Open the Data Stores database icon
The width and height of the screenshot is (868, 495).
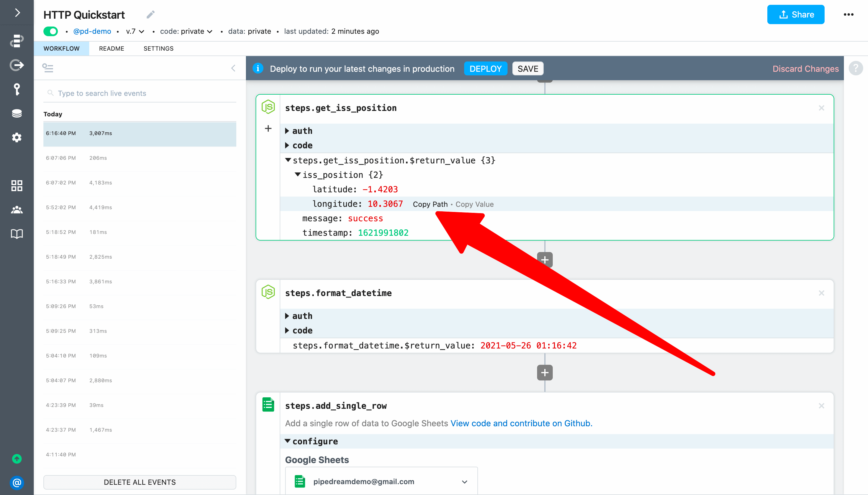[x=17, y=113]
